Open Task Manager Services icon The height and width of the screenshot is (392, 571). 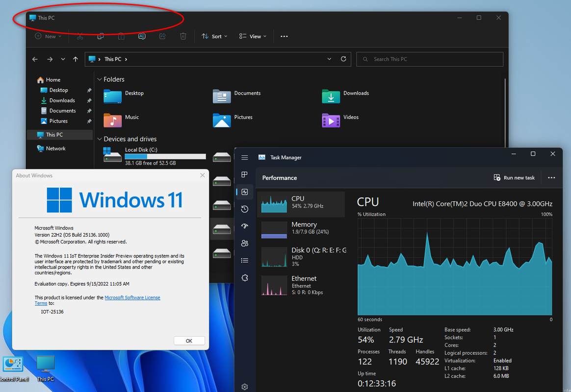pos(245,278)
